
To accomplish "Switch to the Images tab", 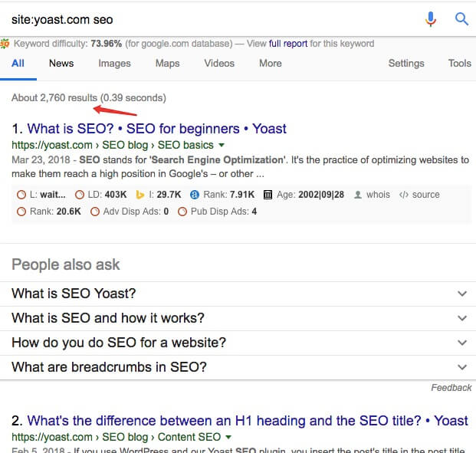I will (114, 63).
